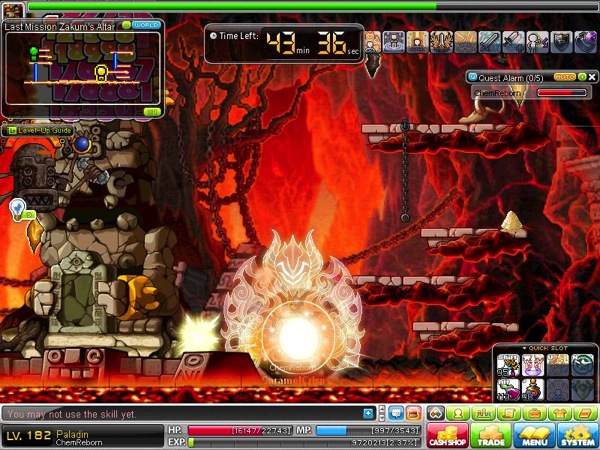Use the first quick slot item with count 95
Viewport: 600px width, 450px height.
click(508, 365)
